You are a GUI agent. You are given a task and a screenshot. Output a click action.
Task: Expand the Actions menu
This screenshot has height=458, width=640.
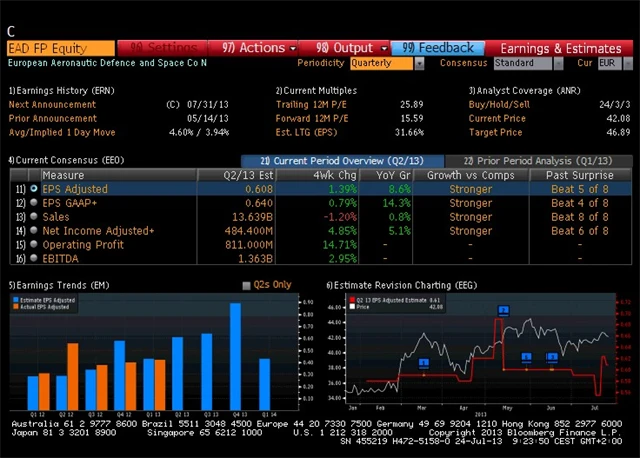click(255, 47)
